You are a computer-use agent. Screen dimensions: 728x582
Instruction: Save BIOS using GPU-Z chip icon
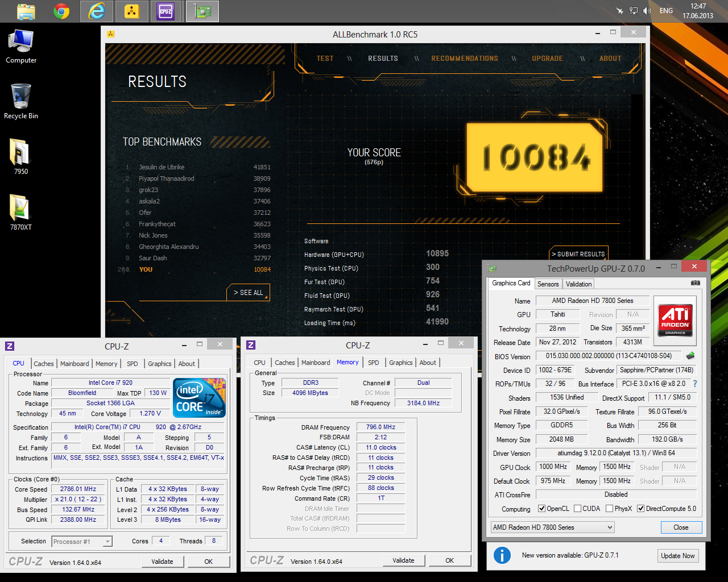(x=690, y=356)
